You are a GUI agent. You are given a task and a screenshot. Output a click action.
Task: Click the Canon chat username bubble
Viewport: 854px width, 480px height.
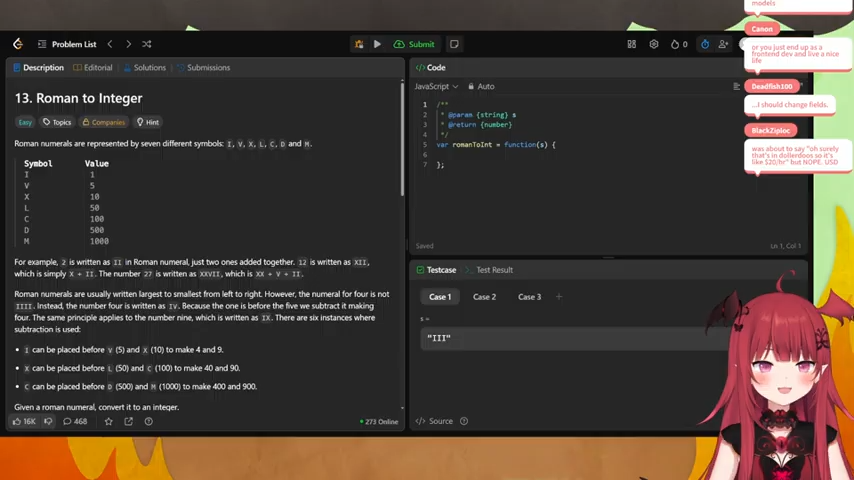click(x=762, y=29)
